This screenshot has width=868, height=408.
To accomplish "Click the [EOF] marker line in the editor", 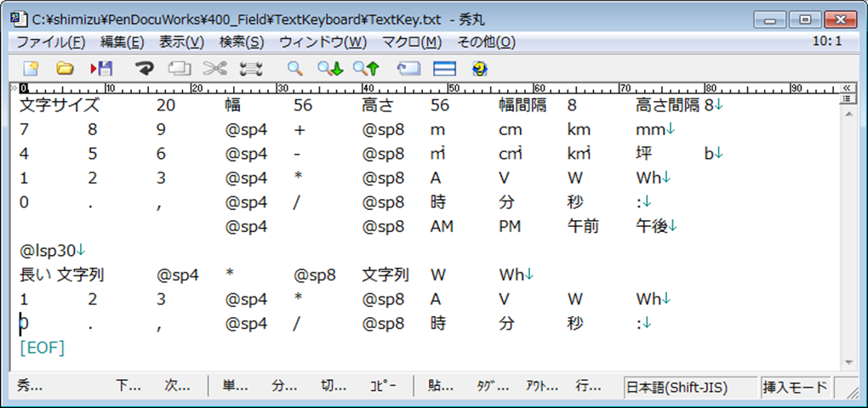I will pos(43,348).
